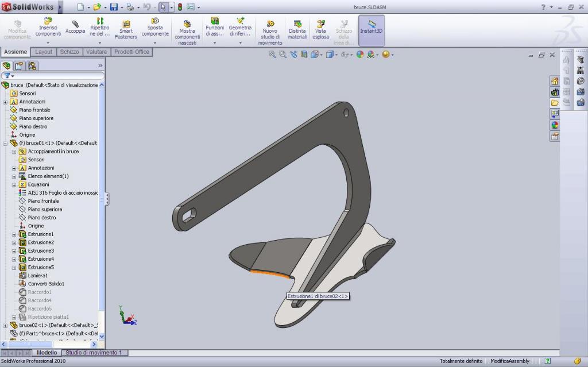Click the Edit appearance color sphere

[360, 55]
